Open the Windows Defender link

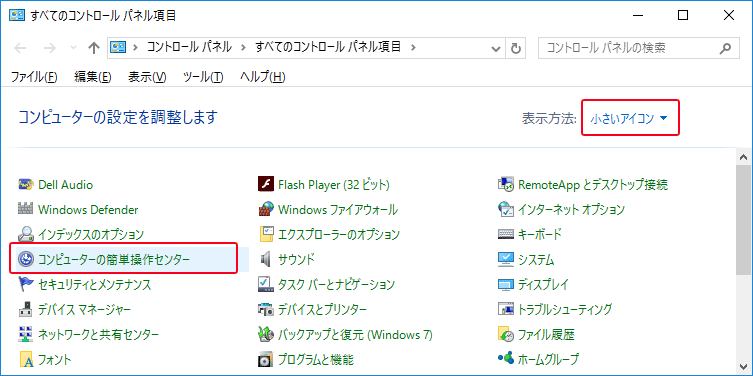[88, 209]
